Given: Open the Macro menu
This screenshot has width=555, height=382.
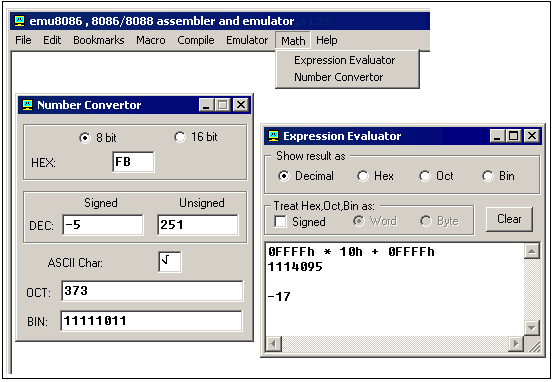Looking at the screenshot, I should [x=151, y=40].
